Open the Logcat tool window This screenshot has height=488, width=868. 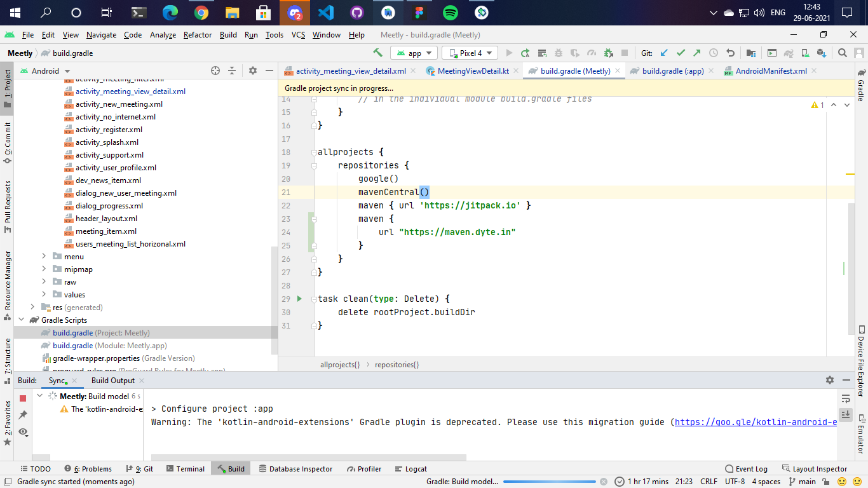pyautogui.click(x=410, y=469)
